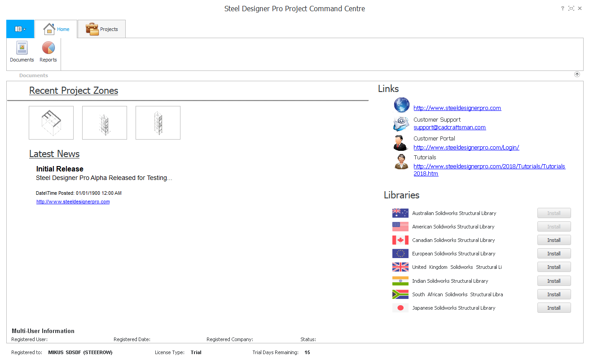Click the Indian flag icon
This screenshot has height=364, width=589.
click(400, 281)
